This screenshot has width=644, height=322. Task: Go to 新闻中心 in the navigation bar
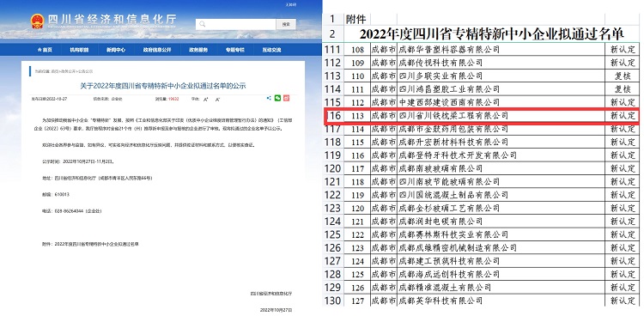pyautogui.click(x=116, y=50)
